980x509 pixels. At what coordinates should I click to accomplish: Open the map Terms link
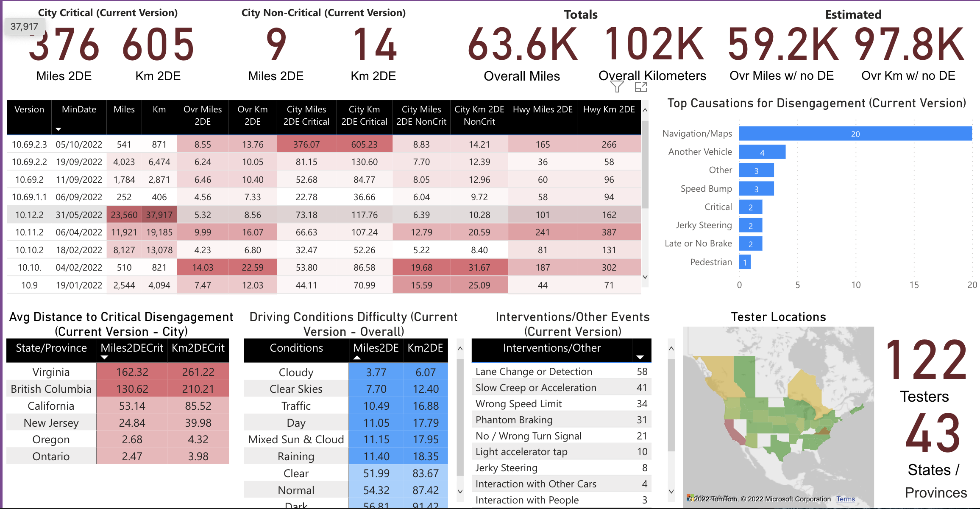point(845,499)
